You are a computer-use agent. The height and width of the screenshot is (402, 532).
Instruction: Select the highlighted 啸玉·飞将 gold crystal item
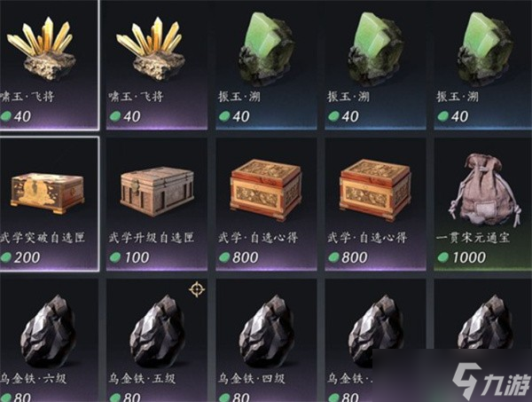tap(50, 65)
